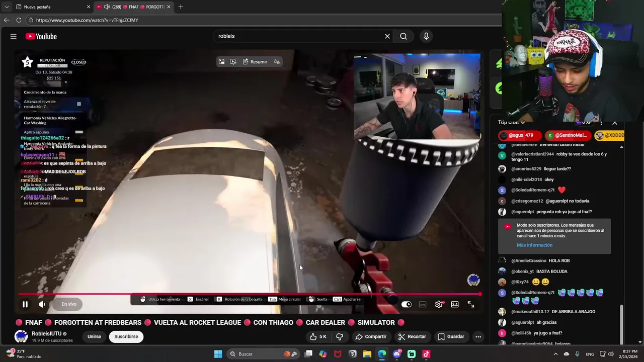This screenshot has height=362, width=644.
Task: Open the chat avatar for @aguerolpt 'ah gracias'
Action: 502,322
